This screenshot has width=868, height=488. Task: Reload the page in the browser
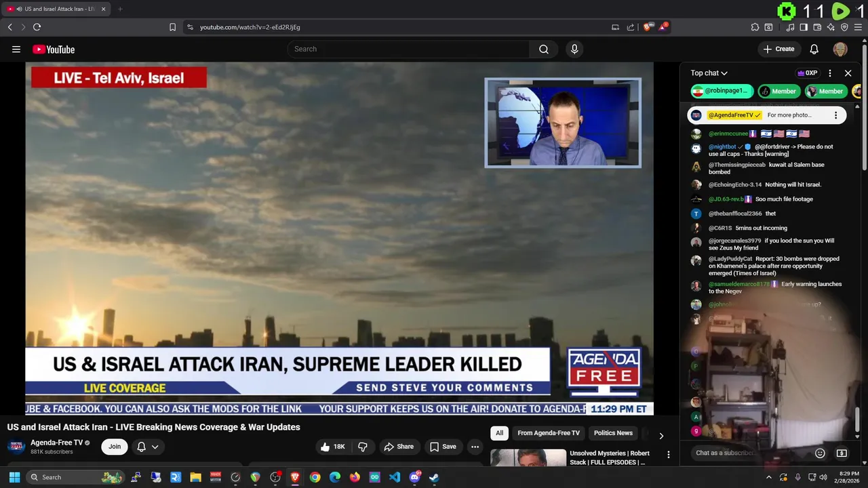coord(37,27)
